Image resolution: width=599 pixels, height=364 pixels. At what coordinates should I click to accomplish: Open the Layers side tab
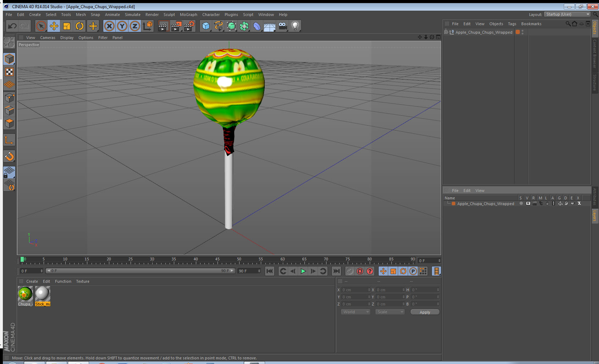coord(595,215)
